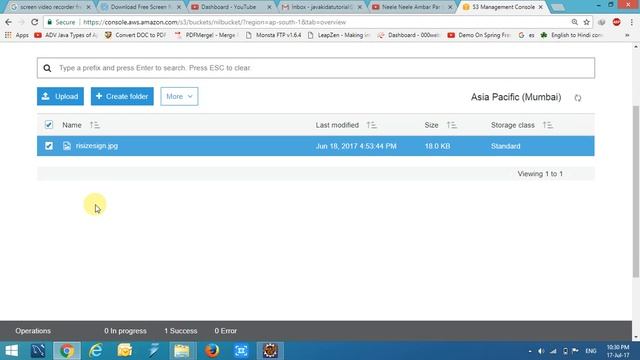640x360 pixels.
Task: Click 0 In progress status
Action: 125,331
